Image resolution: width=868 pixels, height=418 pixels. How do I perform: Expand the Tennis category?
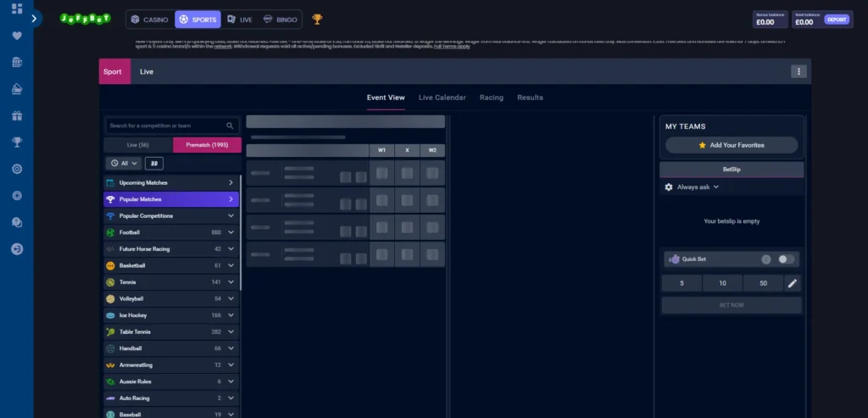(x=171, y=282)
